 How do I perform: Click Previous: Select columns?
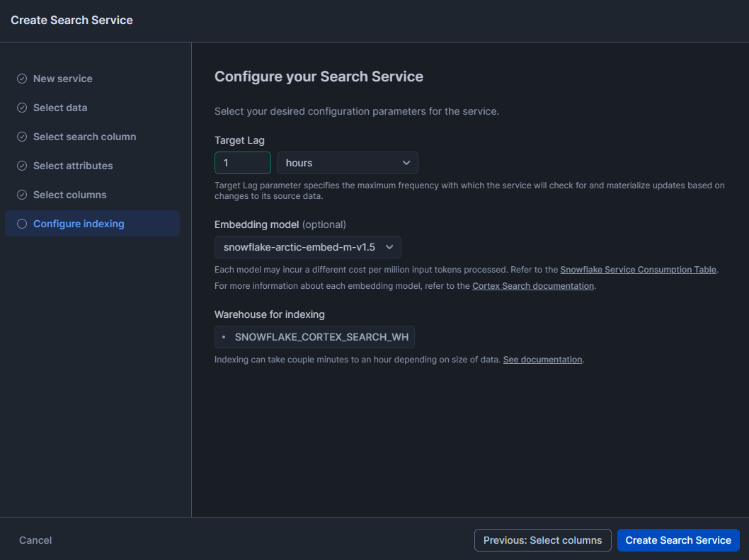coord(542,539)
